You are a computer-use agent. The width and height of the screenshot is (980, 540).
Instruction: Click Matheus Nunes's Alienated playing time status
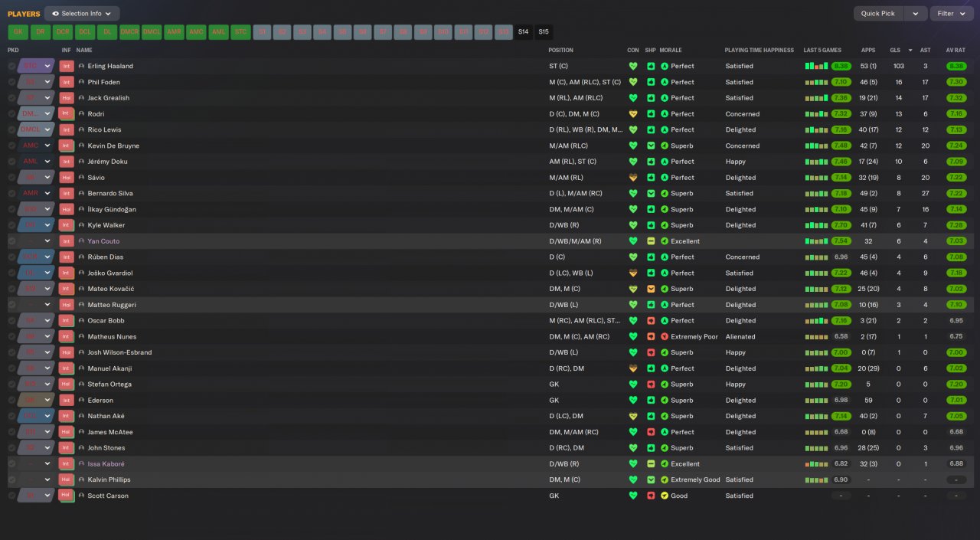tap(740, 336)
